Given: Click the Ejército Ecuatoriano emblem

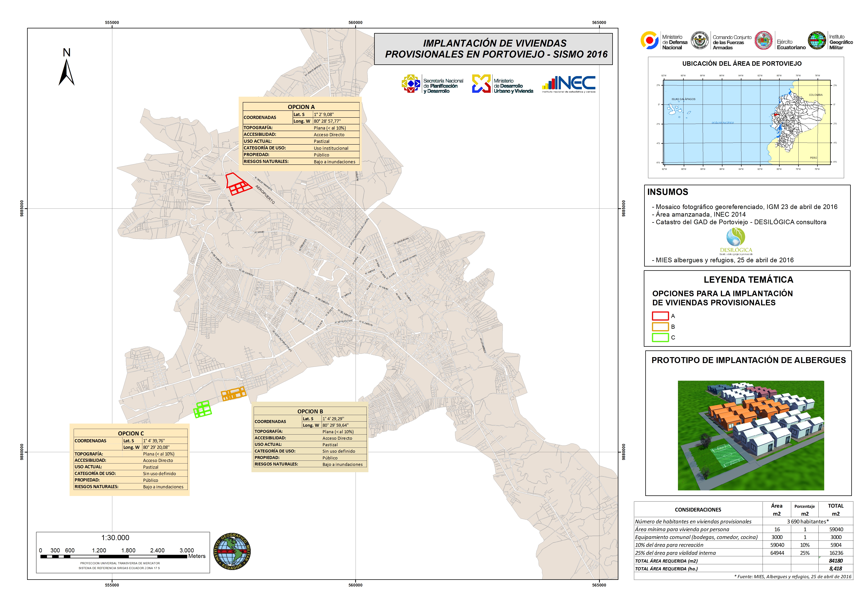Looking at the screenshot, I should tap(763, 41).
